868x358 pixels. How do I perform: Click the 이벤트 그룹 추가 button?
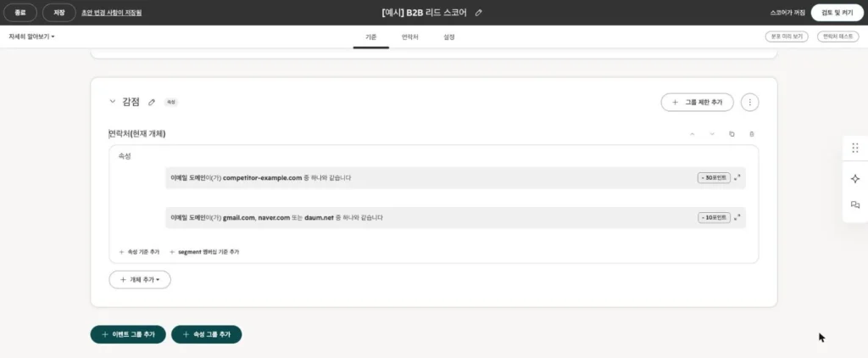[128, 335]
